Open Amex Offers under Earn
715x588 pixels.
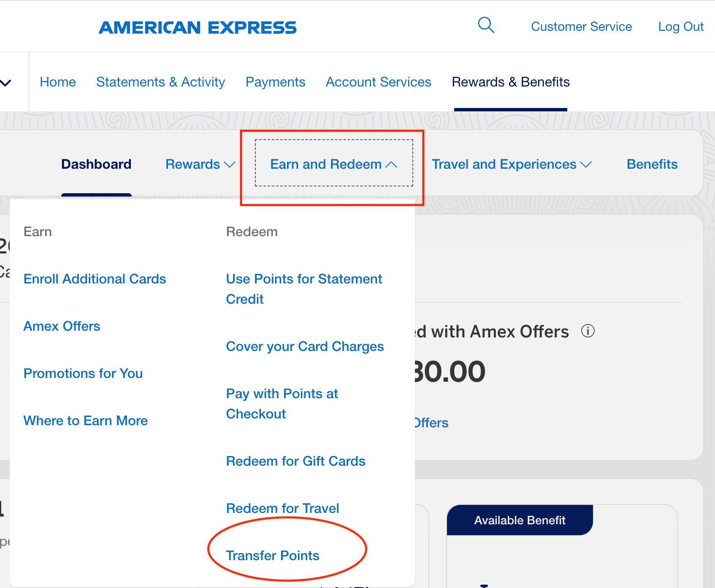(62, 326)
